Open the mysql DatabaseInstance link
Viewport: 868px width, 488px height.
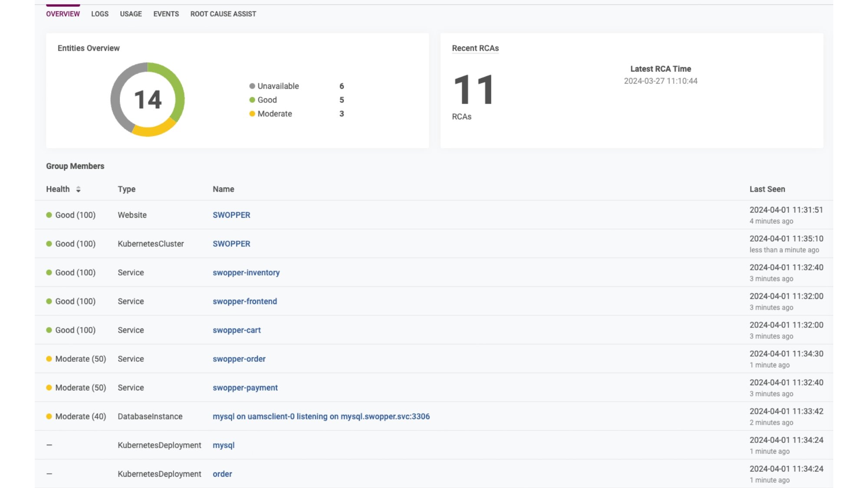click(x=321, y=416)
